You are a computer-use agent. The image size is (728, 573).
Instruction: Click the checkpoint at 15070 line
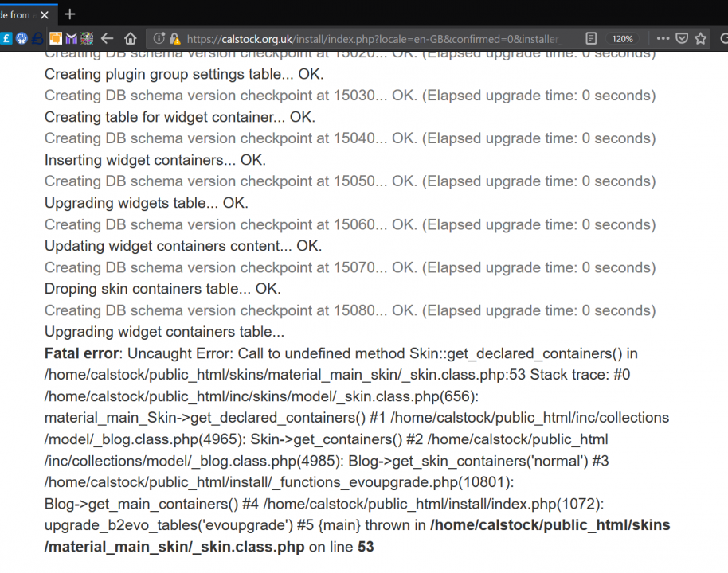point(350,267)
